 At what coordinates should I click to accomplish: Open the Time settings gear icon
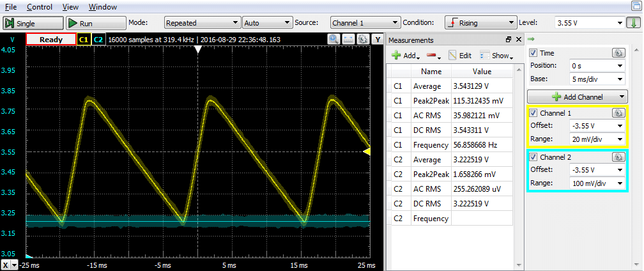(x=619, y=53)
